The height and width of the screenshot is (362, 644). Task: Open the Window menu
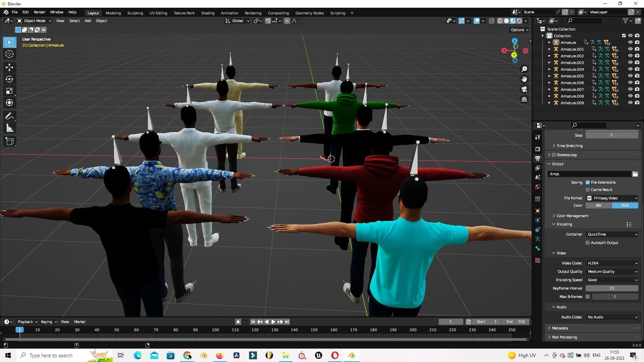(57, 12)
